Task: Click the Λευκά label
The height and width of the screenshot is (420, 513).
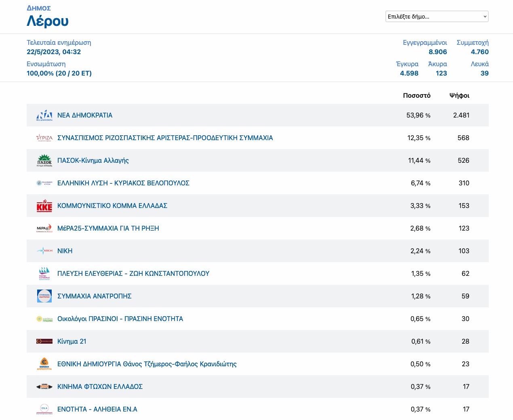Action: [x=480, y=64]
